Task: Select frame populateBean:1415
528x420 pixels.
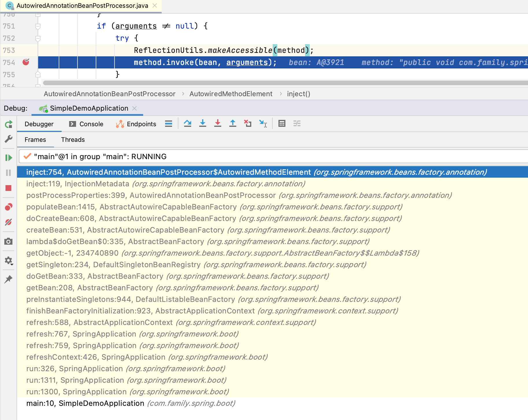Action: coord(272,207)
